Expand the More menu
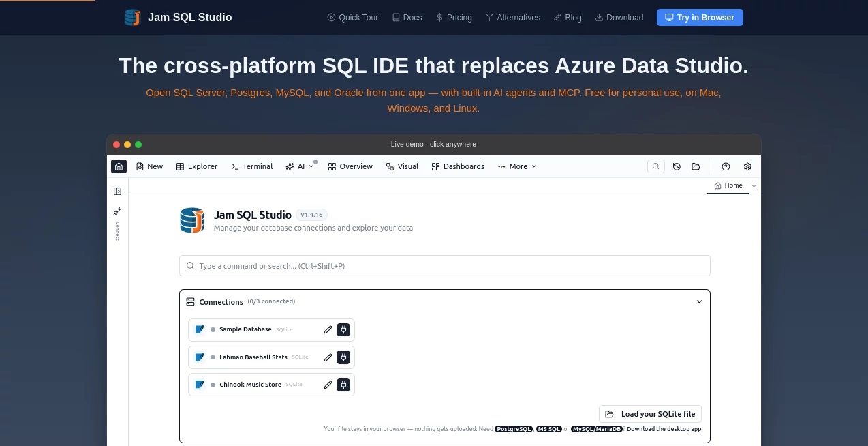The width and height of the screenshot is (868, 446). (x=517, y=166)
